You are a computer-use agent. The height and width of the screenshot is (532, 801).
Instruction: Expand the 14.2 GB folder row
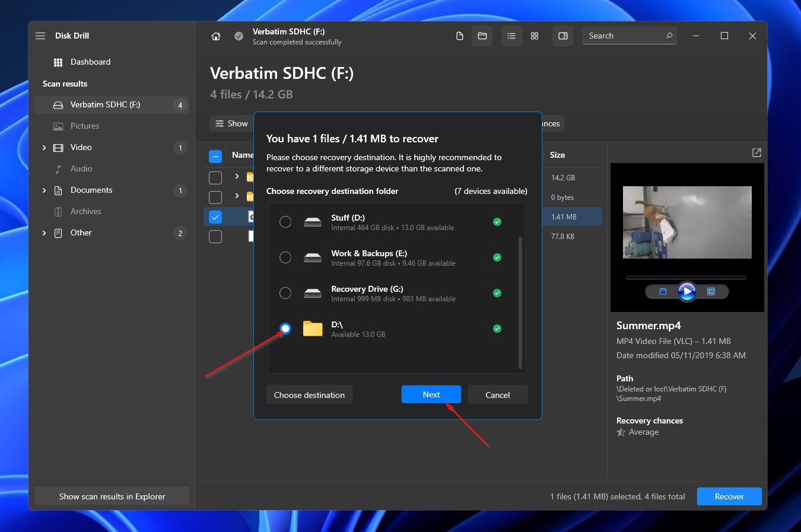[x=237, y=177]
